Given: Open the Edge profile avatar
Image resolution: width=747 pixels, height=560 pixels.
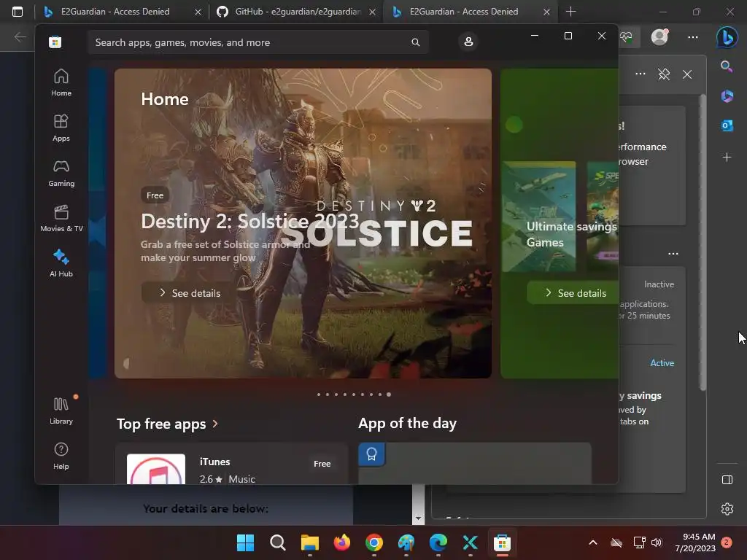Looking at the screenshot, I should [x=659, y=36].
